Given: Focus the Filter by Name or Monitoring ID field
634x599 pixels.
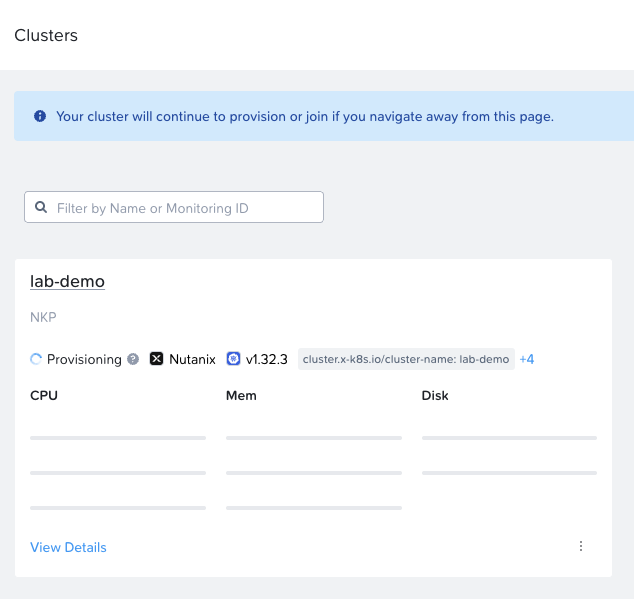Looking at the screenshot, I should [x=174, y=207].
